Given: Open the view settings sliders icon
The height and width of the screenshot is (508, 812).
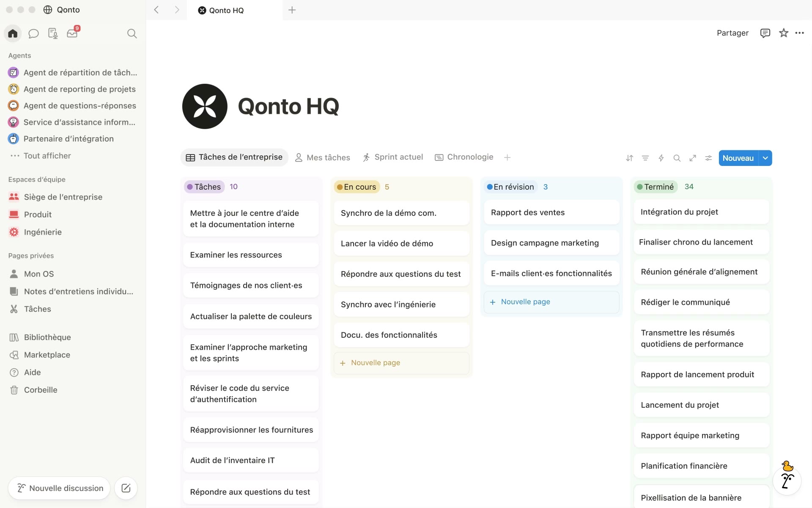Looking at the screenshot, I should 708,158.
